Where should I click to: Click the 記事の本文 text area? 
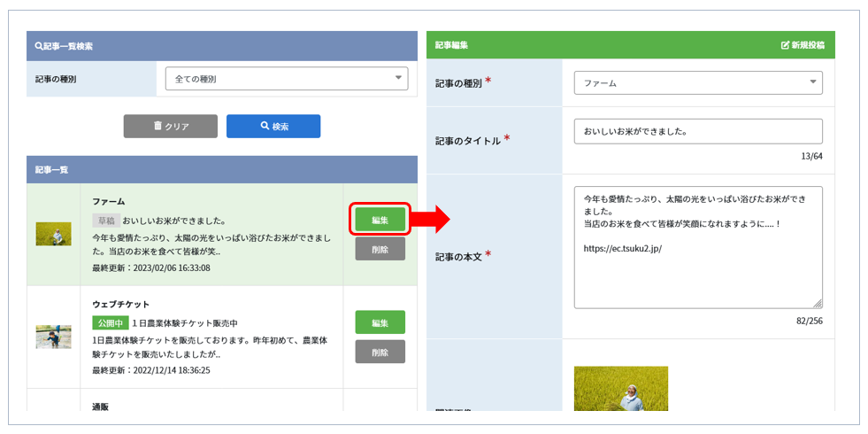coord(698,247)
